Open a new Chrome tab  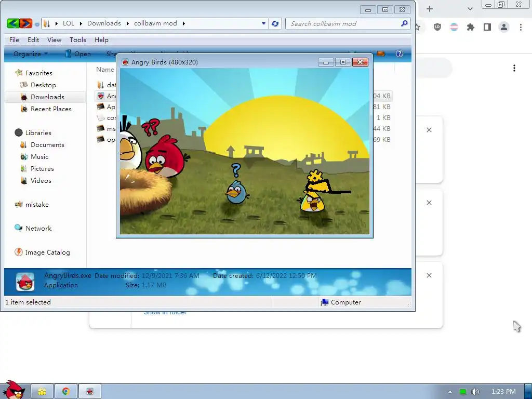point(430,9)
